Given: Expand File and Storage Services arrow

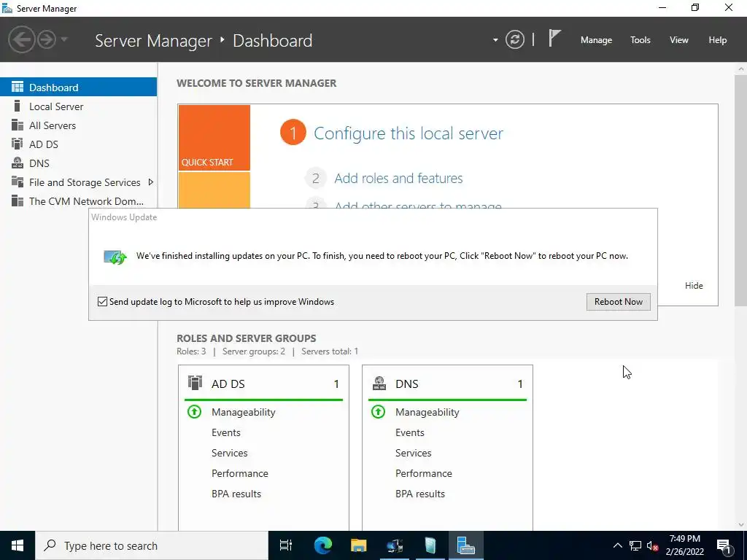Looking at the screenshot, I should click(151, 182).
